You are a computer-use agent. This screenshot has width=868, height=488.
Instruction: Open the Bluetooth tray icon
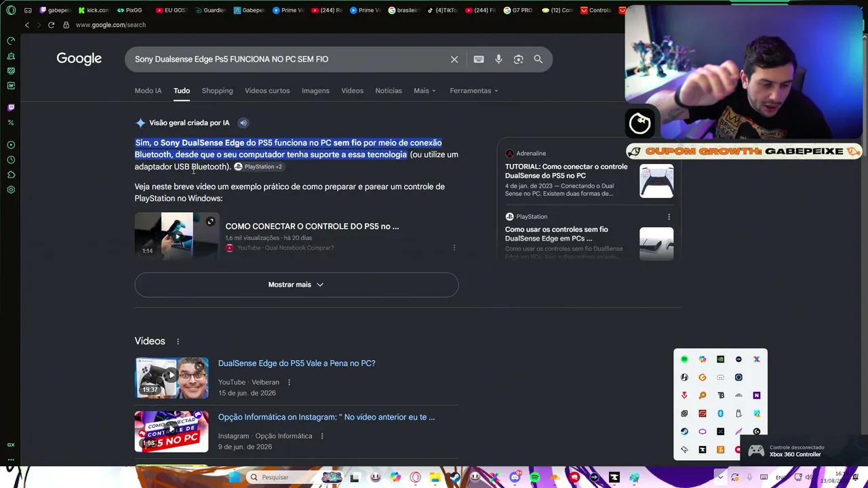720,413
